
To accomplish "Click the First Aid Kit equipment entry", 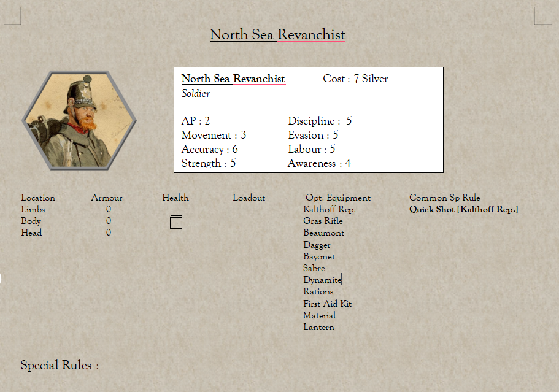I will [327, 304].
